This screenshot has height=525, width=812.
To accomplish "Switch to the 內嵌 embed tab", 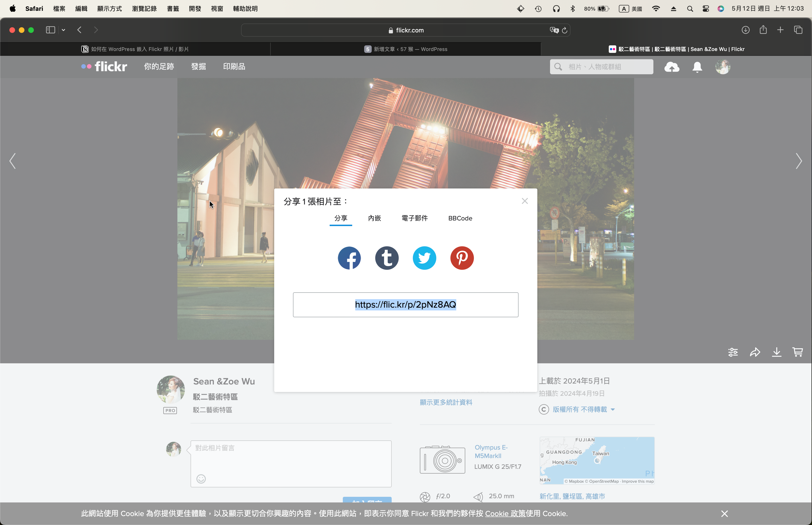I will (375, 218).
